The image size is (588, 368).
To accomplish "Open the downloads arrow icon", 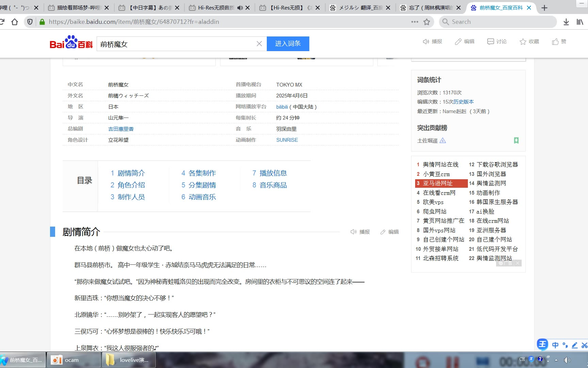I will [x=566, y=22].
